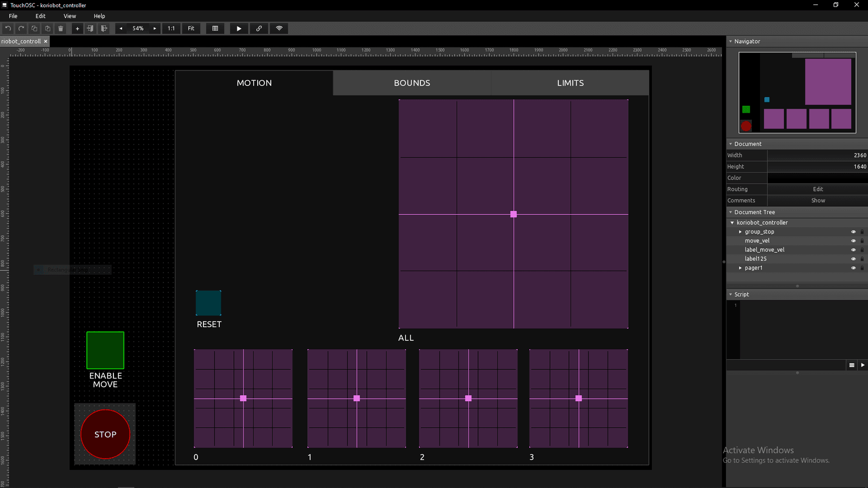The height and width of the screenshot is (488, 868).
Task: Click the Routing Edit button
Action: (818, 189)
